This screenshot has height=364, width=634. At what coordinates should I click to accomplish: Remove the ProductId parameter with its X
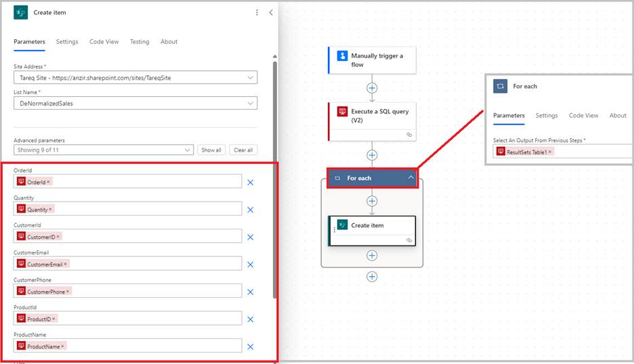coord(251,319)
